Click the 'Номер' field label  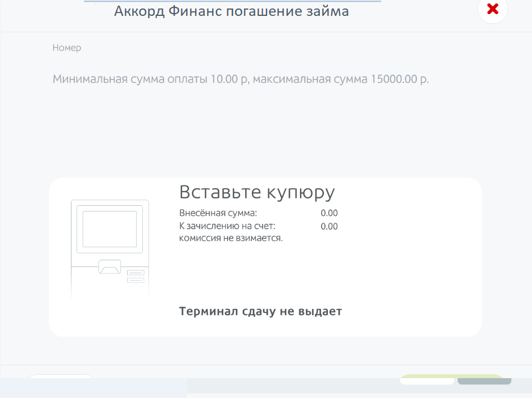67,48
